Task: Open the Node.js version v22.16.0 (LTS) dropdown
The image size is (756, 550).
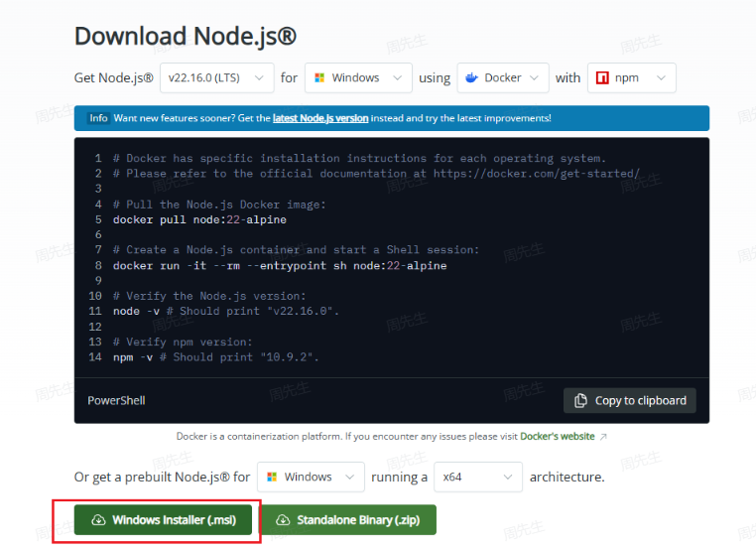Action: click(x=217, y=77)
